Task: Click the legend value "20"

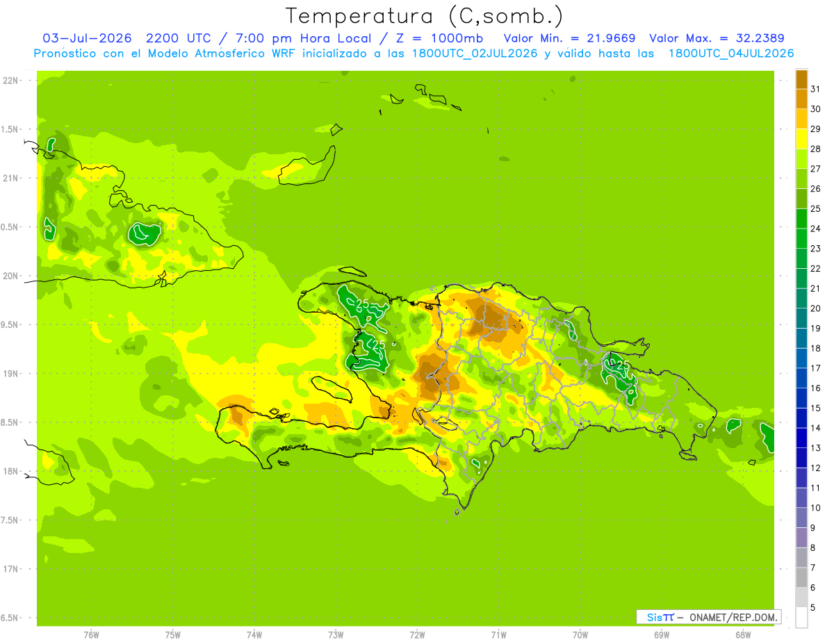Action: [x=816, y=308]
